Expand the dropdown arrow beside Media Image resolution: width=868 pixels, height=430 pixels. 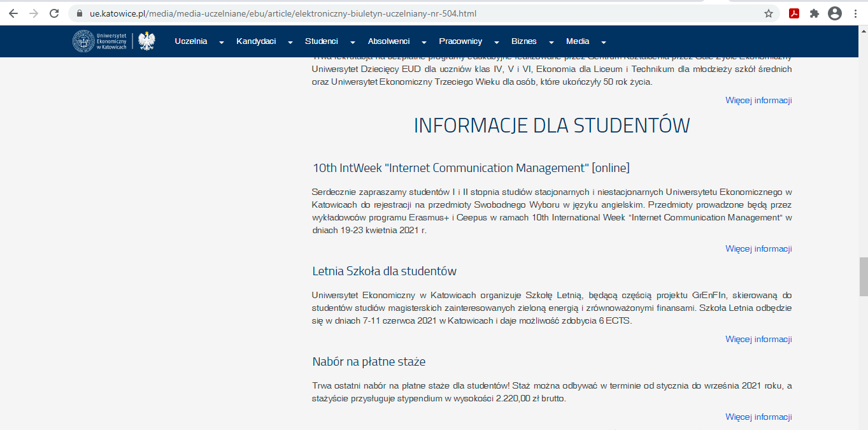tap(604, 42)
